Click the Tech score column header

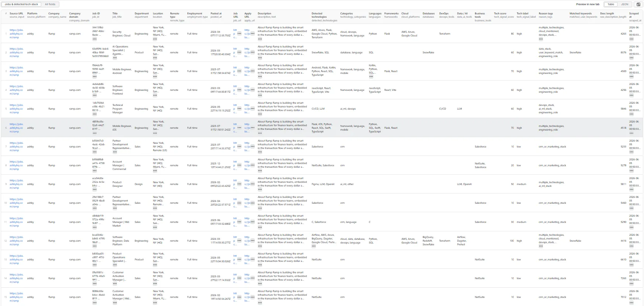click(x=504, y=15)
